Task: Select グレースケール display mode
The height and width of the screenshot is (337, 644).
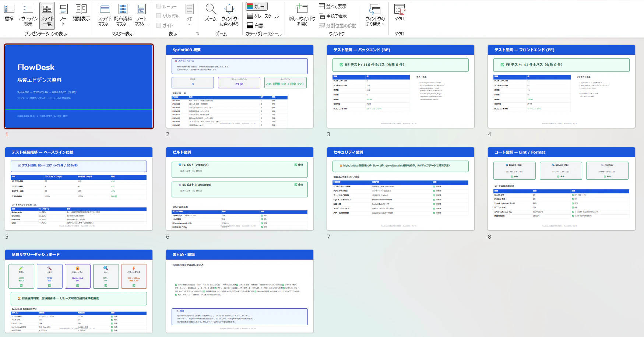Action: coord(263,16)
